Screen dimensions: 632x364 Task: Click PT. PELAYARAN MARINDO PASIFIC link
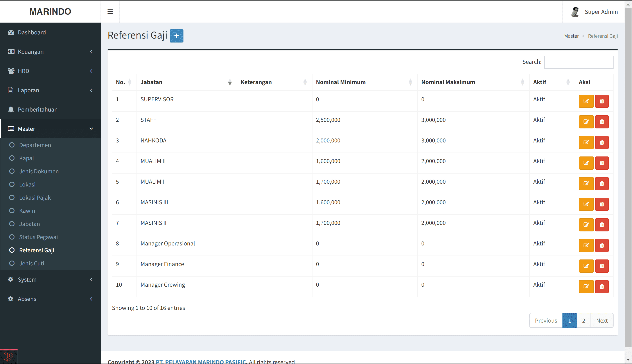click(x=201, y=362)
